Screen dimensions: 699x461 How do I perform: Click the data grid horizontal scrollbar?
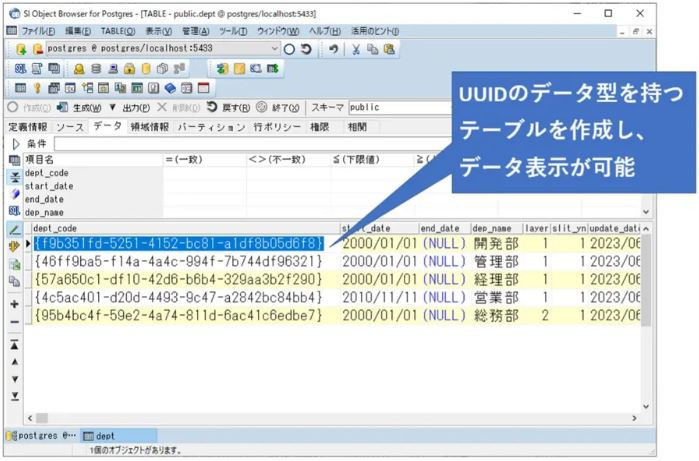331,418
